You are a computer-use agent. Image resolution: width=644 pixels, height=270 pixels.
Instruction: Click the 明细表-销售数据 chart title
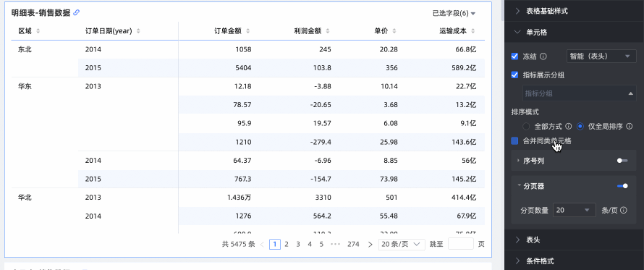coord(41,13)
